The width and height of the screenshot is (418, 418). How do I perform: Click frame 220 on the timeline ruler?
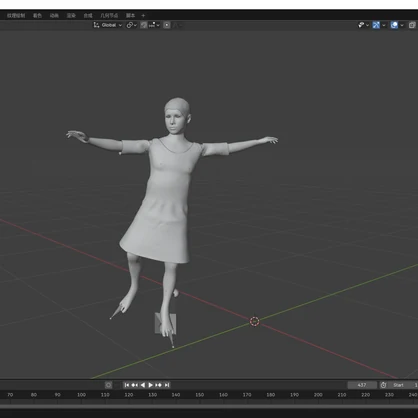click(365, 395)
